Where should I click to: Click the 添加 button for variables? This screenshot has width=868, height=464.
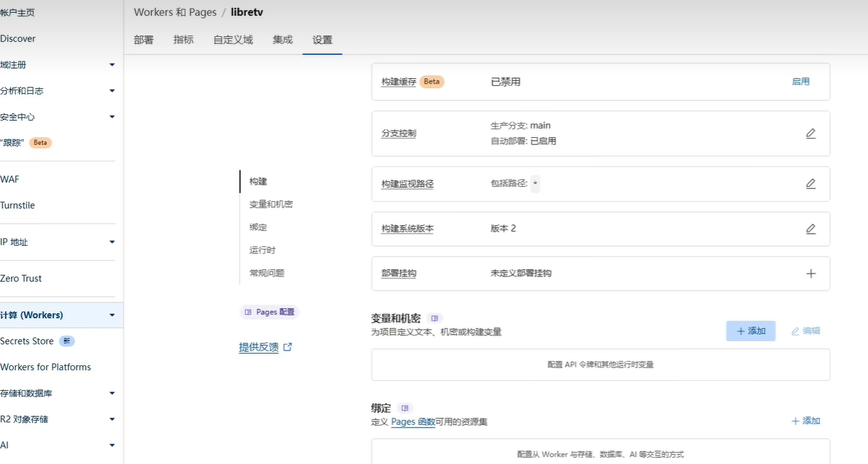pos(751,331)
